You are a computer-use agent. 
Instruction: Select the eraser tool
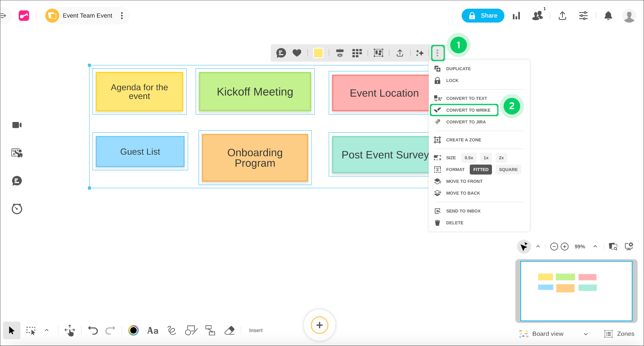229,330
